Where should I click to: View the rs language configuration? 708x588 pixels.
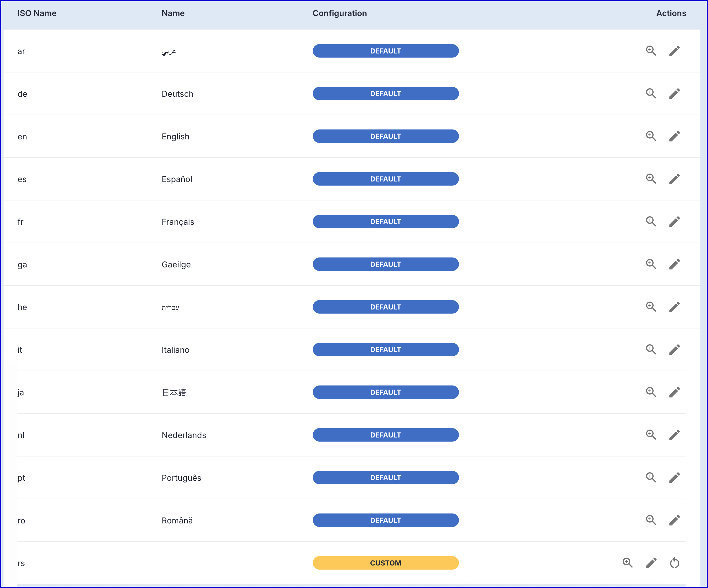(x=627, y=563)
